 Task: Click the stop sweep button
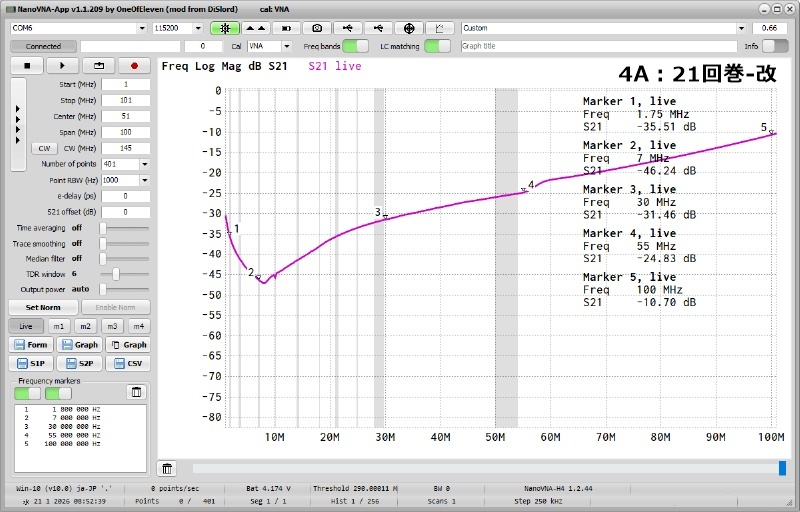27,65
